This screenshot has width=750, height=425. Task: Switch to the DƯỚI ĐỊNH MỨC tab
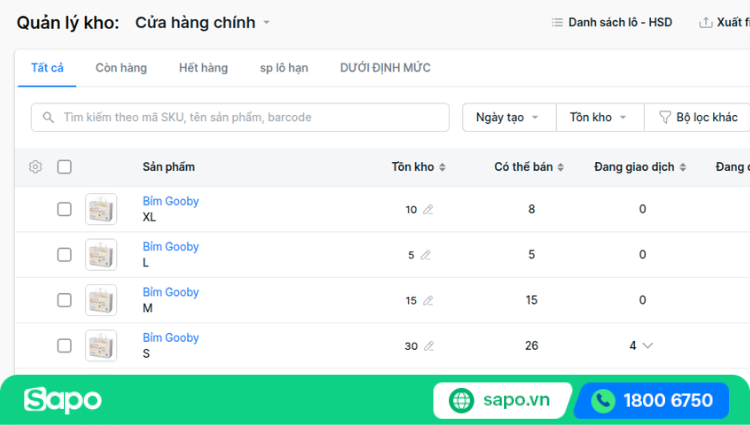pyautogui.click(x=385, y=68)
